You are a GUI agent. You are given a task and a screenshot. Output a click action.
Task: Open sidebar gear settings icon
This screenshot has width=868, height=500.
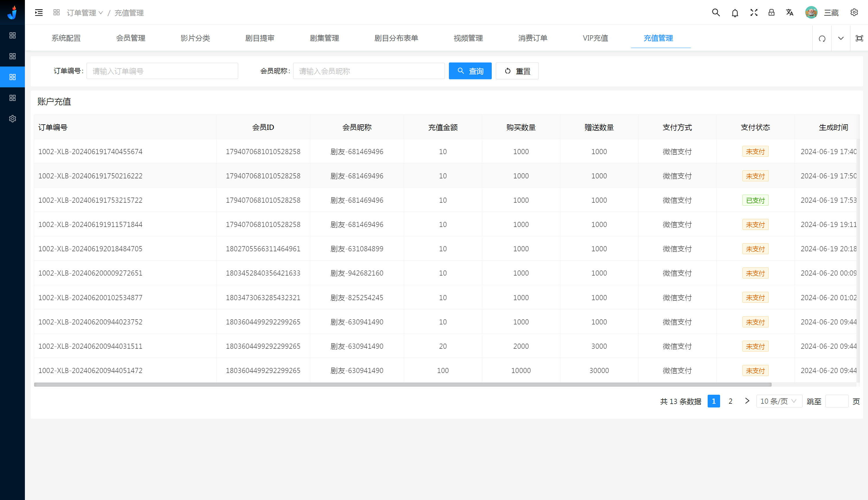pyautogui.click(x=12, y=119)
